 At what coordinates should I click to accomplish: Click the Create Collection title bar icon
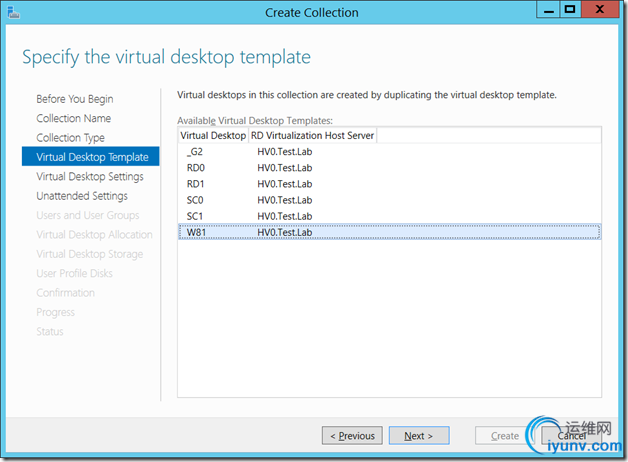(13, 12)
